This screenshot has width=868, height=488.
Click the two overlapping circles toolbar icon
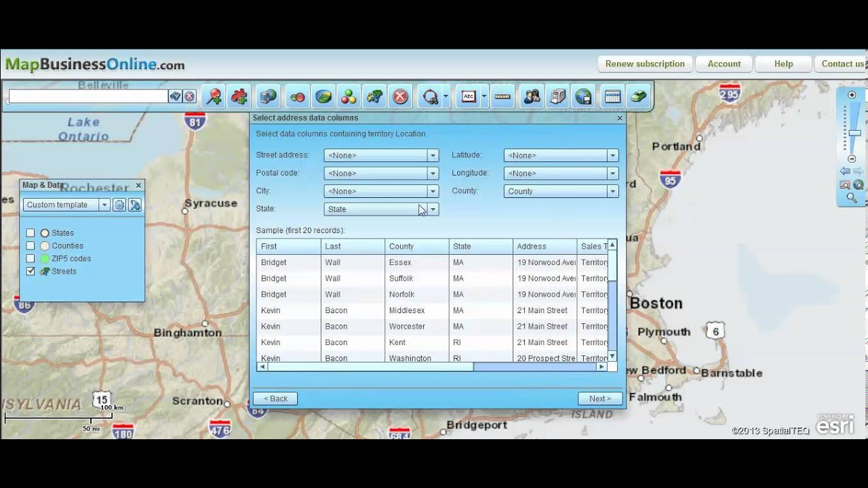point(298,97)
